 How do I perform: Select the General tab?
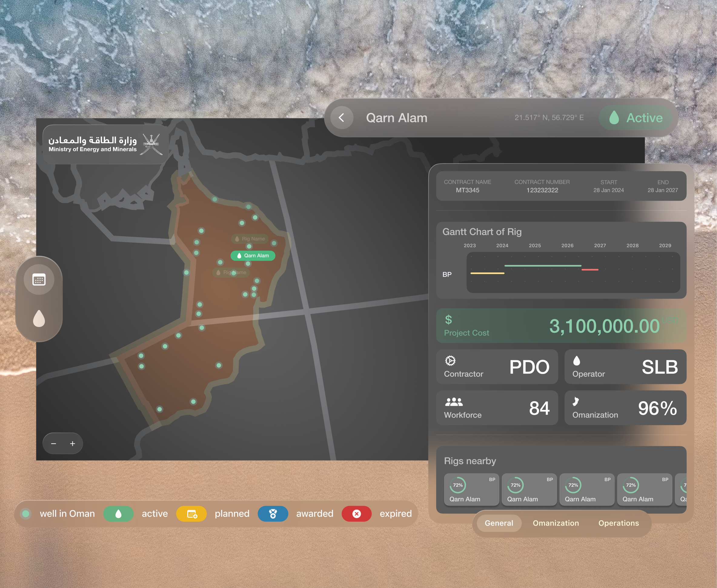point(499,523)
